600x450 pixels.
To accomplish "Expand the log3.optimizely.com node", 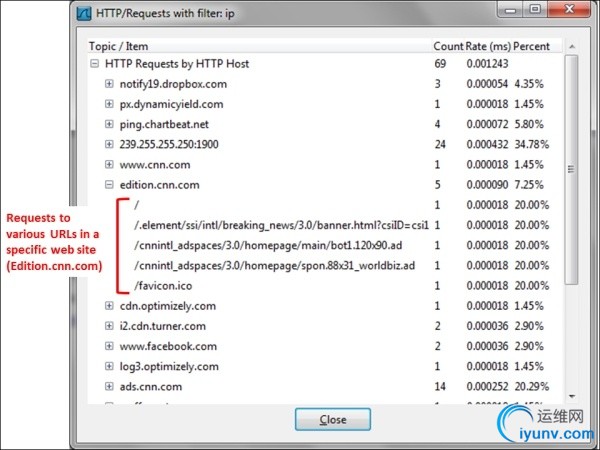I will pyautogui.click(x=109, y=366).
